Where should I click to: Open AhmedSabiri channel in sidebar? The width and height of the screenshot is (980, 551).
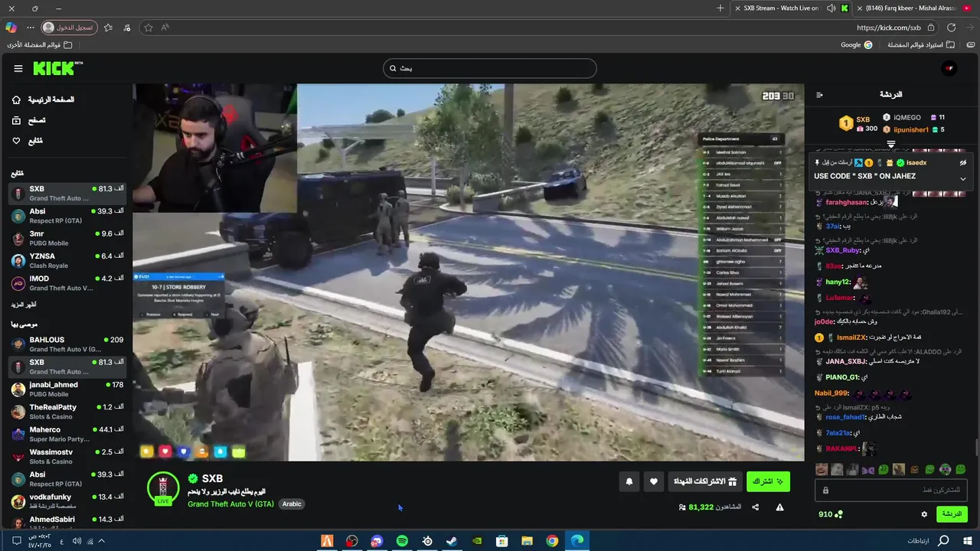67,520
